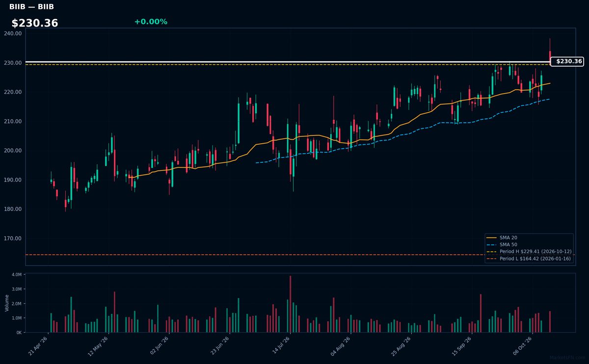Click the 4.0M volume axis label
The width and height of the screenshot is (589, 364).
coord(17,275)
